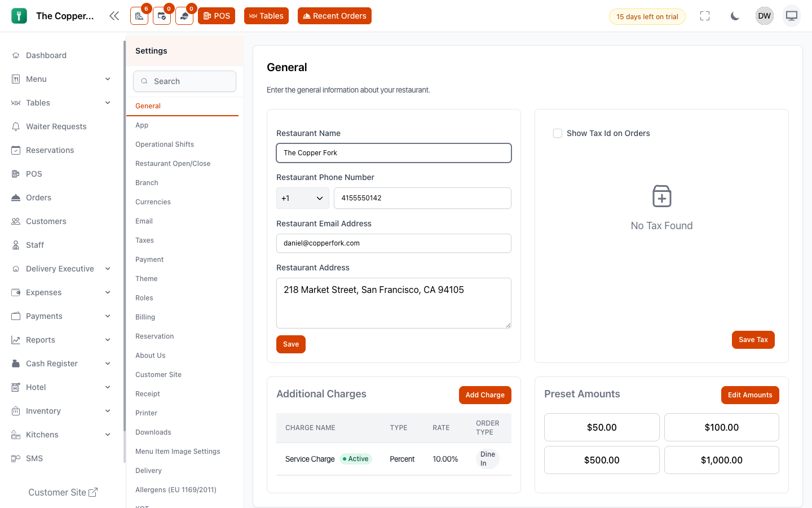Switch to Operational Shifts settings

165,144
